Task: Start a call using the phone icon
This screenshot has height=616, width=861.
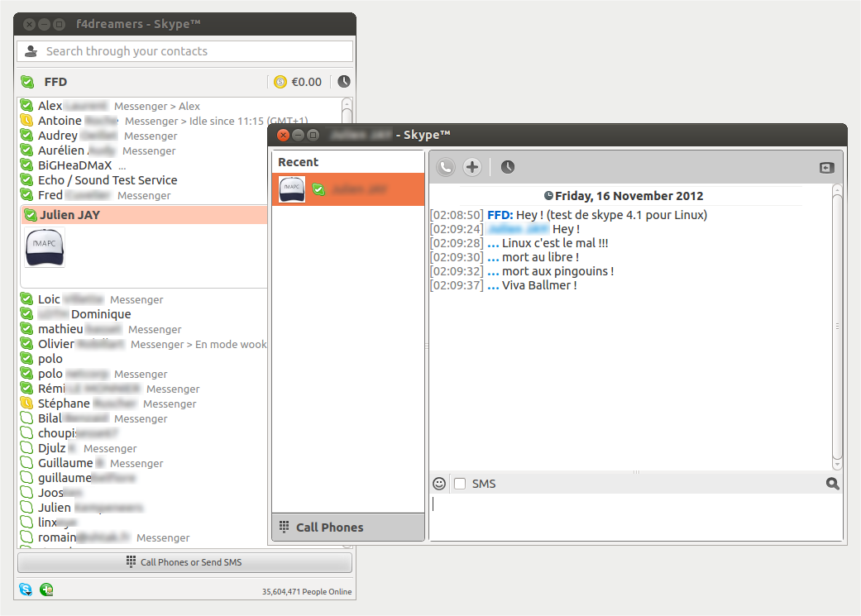Action: click(x=445, y=166)
